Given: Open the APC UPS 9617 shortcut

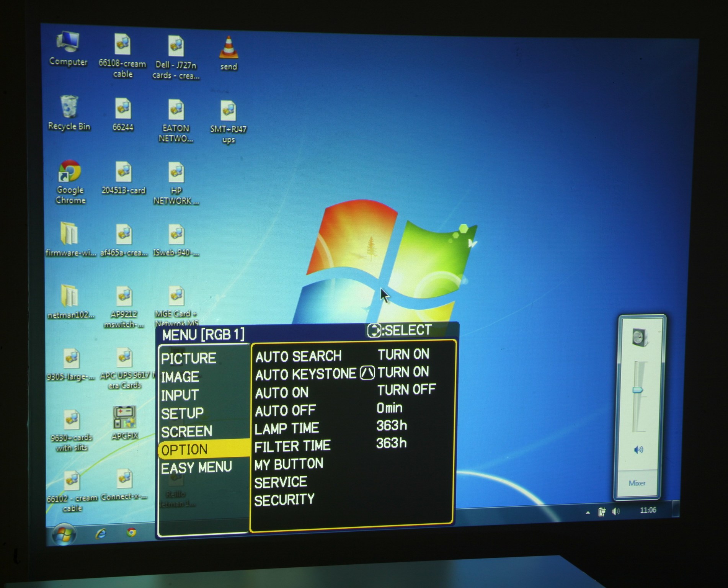Looking at the screenshot, I should [x=125, y=368].
